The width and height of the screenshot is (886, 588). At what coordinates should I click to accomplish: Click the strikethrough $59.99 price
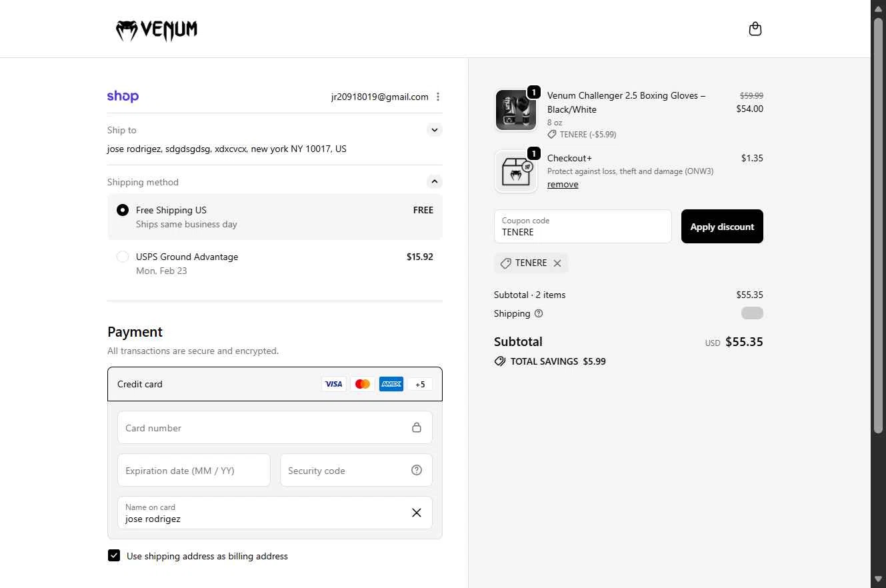(751, 95)
